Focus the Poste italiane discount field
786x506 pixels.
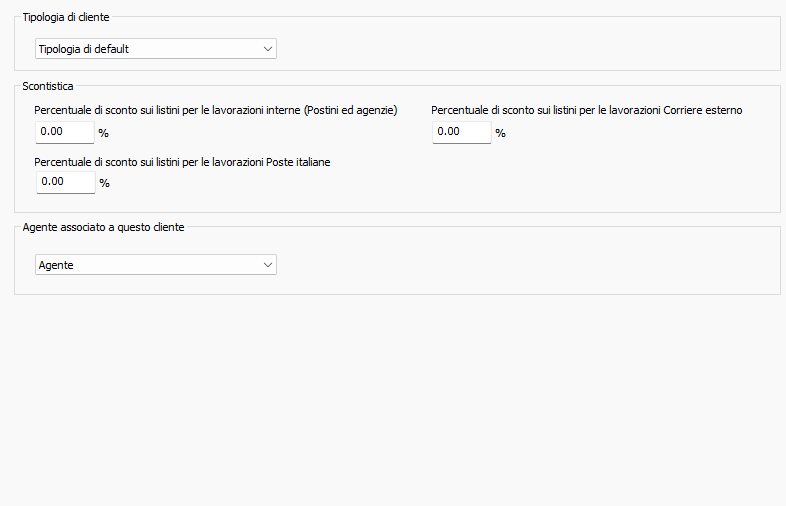[x=64, y=182]
